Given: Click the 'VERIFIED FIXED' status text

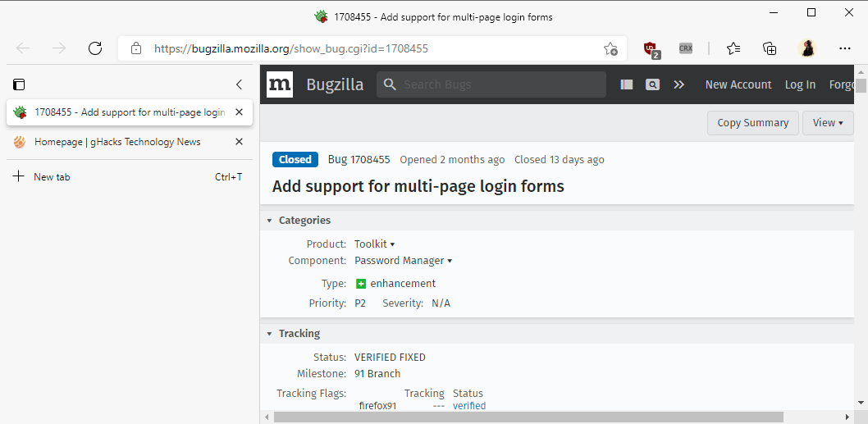Looking at the screenshot, I should coord(390,358).
